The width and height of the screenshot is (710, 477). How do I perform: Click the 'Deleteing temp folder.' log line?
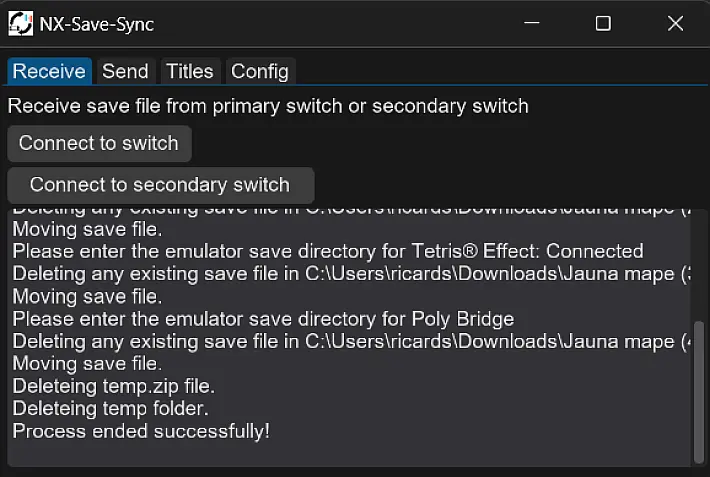(110, 409)
